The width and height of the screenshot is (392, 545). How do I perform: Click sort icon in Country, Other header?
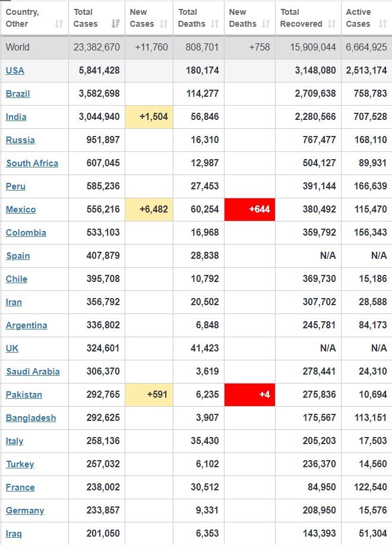pyautogui.click(x=59, y=24)
